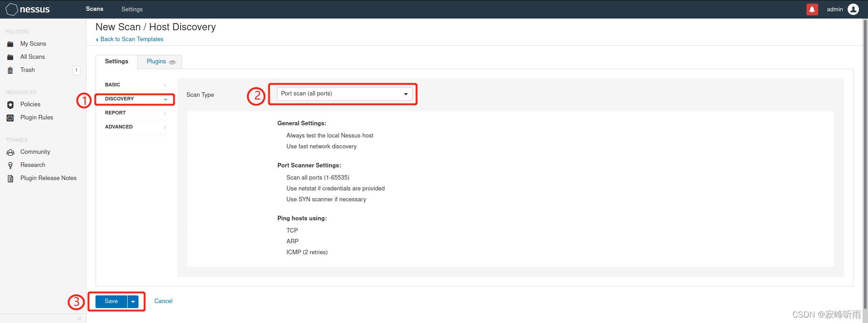The height and width of the screenshot is (323, 868).
Task: Click the All Scans folder icon
Action: point(10,57)
